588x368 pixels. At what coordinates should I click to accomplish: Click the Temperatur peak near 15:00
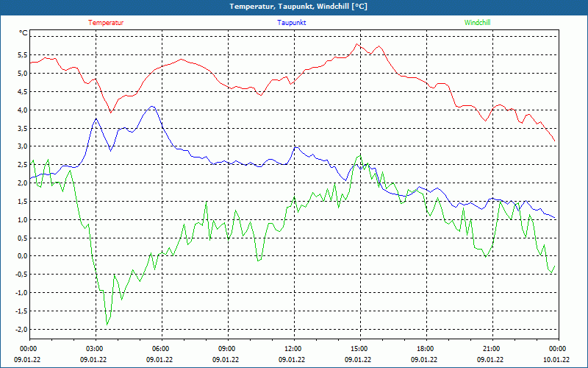pyautogui.click(x=356, y=44)
